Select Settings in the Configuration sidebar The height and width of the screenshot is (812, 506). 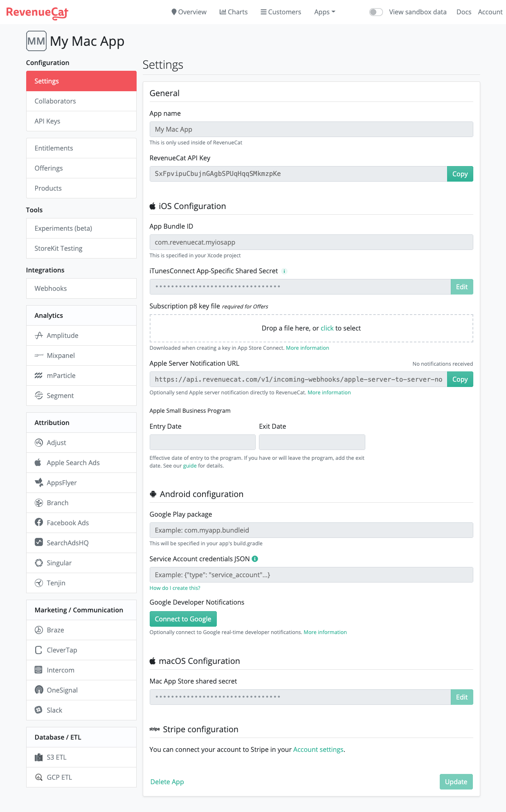[x=81, y=81]
